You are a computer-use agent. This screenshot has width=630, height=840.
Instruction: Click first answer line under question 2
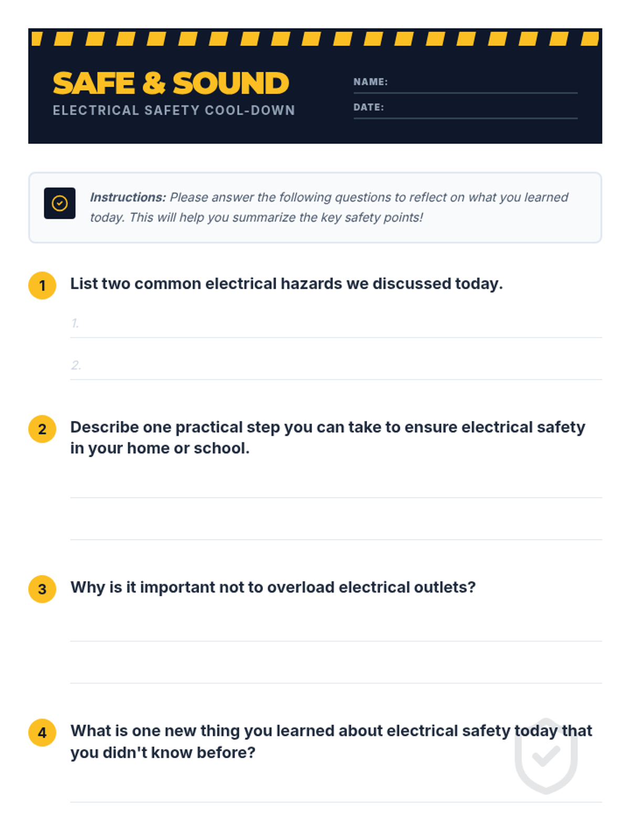(x=336, y=484)
